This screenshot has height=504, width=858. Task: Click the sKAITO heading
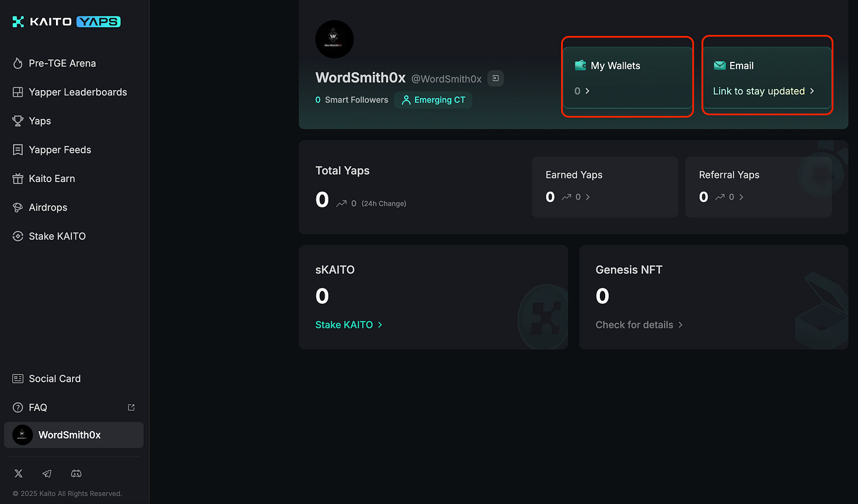335,270
